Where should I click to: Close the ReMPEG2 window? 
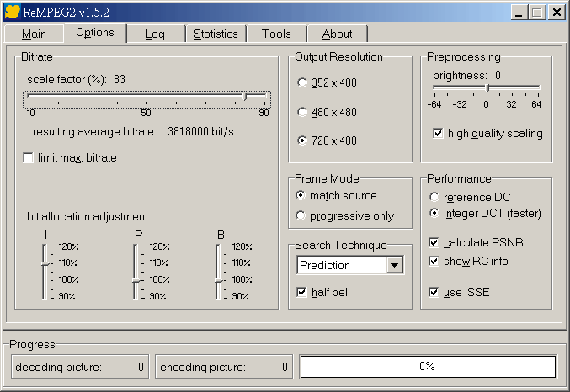point(557,13)
